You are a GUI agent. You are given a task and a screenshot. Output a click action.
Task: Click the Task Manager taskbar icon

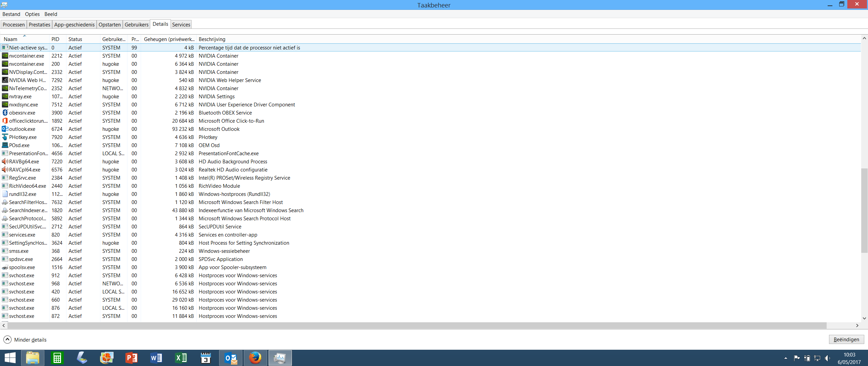280,358
